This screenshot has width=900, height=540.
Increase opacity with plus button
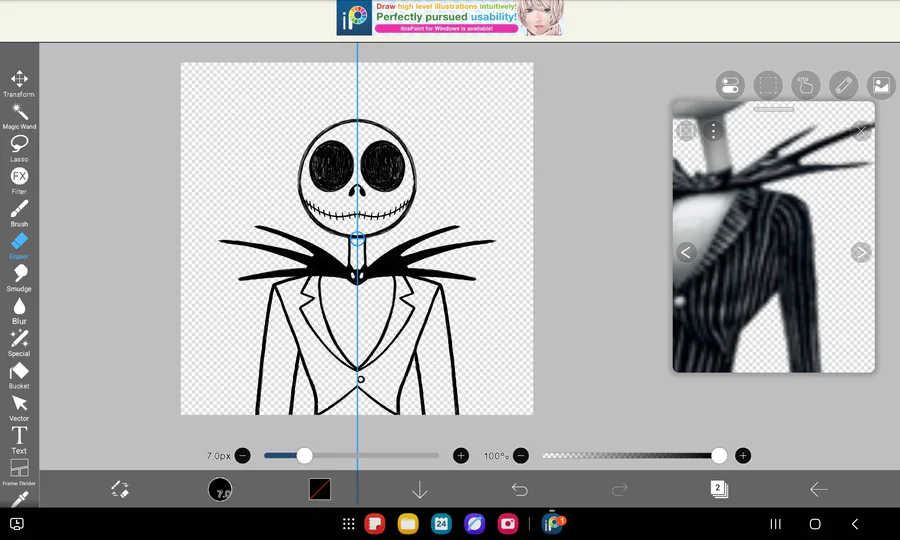[743, 456]
